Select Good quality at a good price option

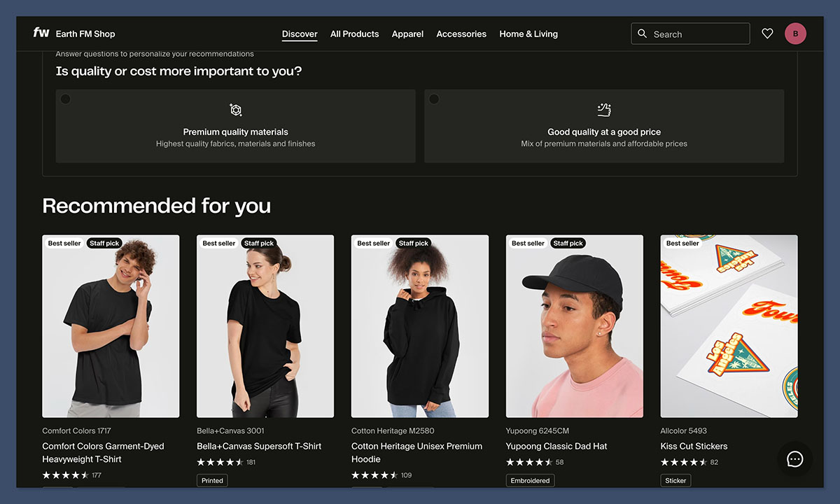434,99
